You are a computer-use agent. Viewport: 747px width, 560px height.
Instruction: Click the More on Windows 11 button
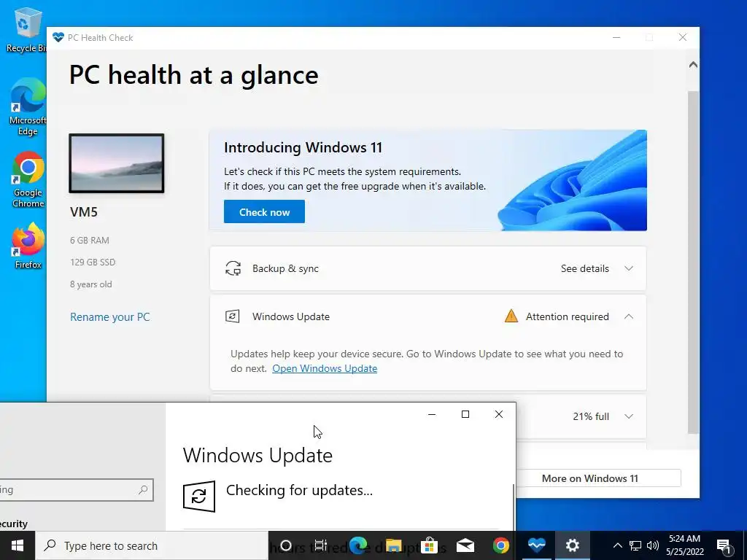click(x=598, y=478)
